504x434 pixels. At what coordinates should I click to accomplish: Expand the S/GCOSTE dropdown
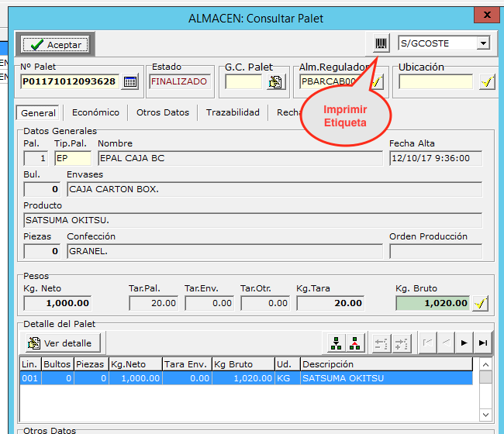click(483, 43)
